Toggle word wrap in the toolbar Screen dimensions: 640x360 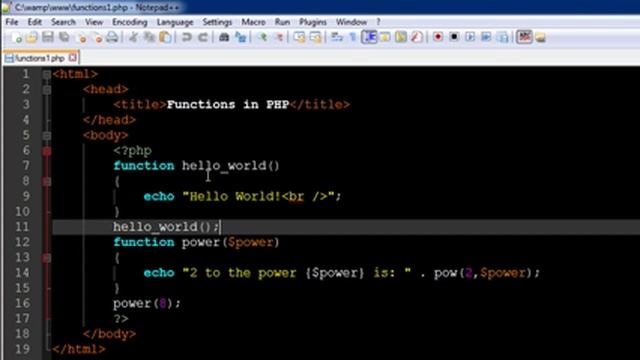pyautogui.click(x=337, y=37)
